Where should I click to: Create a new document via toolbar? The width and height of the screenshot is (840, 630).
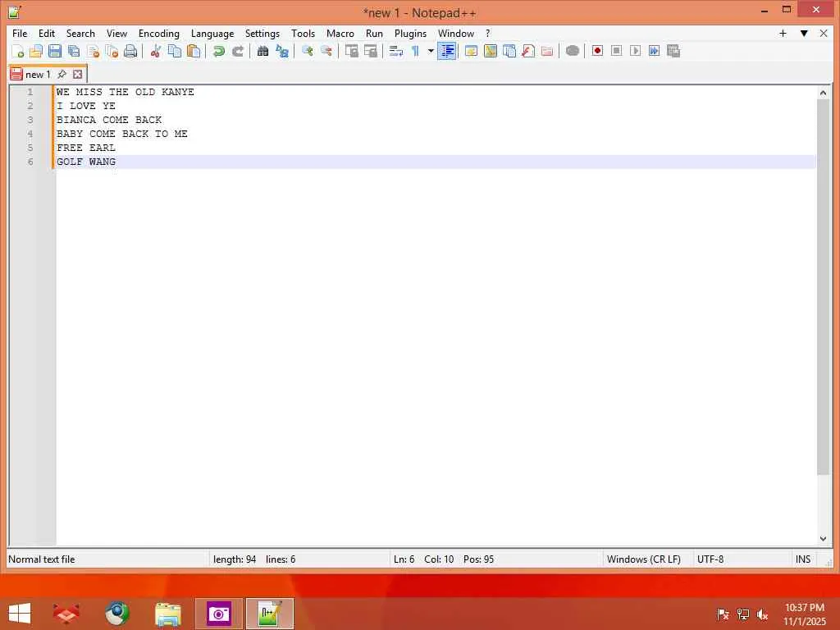[17, 51]
